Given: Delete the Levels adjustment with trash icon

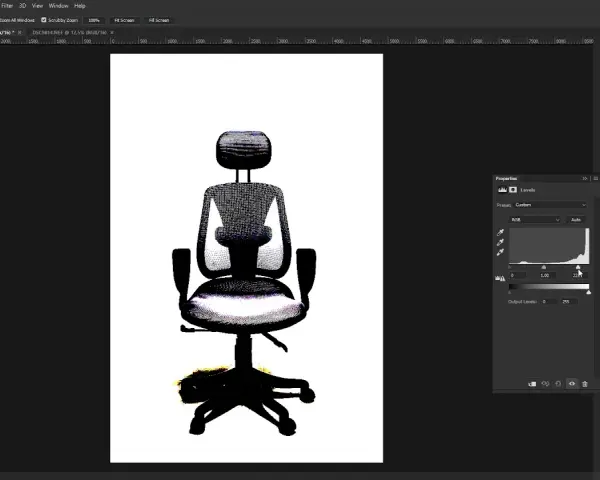Looking at the screenshot, I should pos(585,384).
